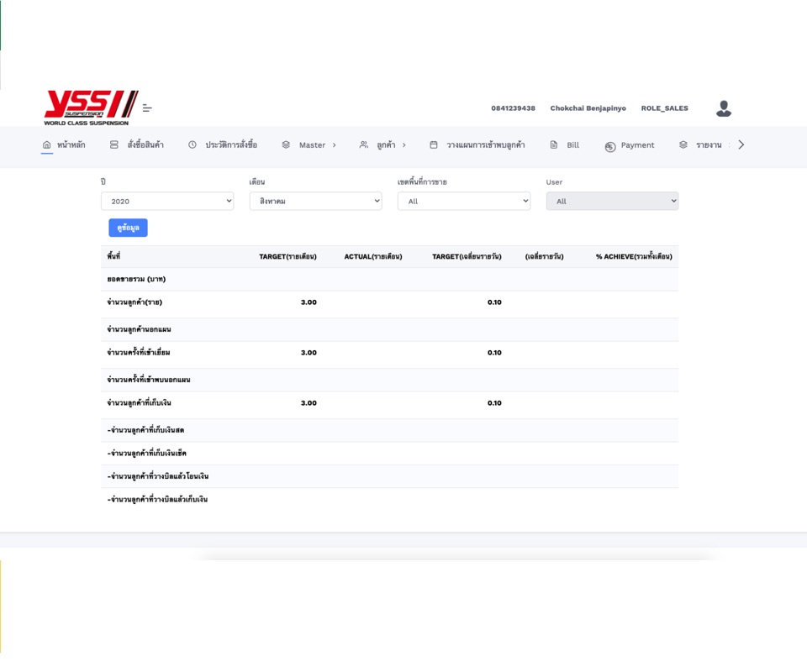Open the user profile avatar icon
Screen dimensions: 807x672
click(x=724, y=108)
